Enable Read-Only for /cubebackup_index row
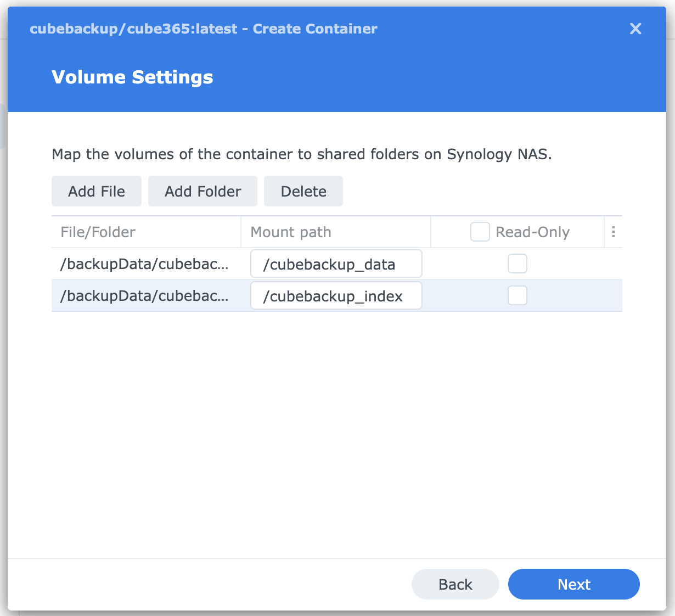The height and width of the screenshot is (616, 675). click(x=517, y=295)
